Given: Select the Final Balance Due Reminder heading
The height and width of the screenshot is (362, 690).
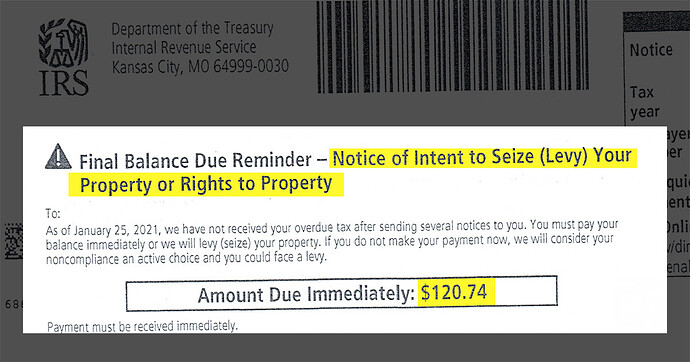Looking at the screenshot, I should 195,161.
